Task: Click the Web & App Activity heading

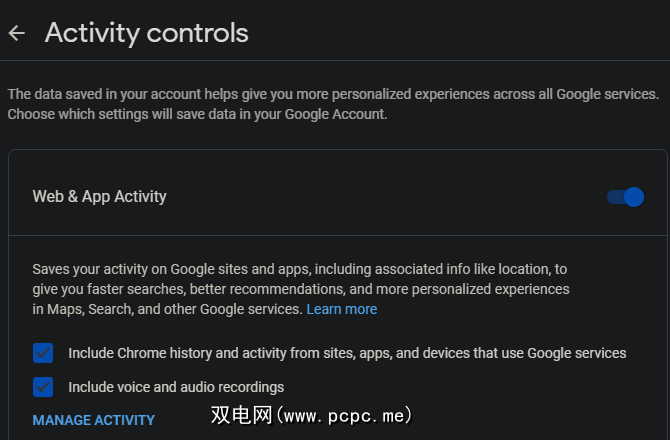Action: click(100, 196)
